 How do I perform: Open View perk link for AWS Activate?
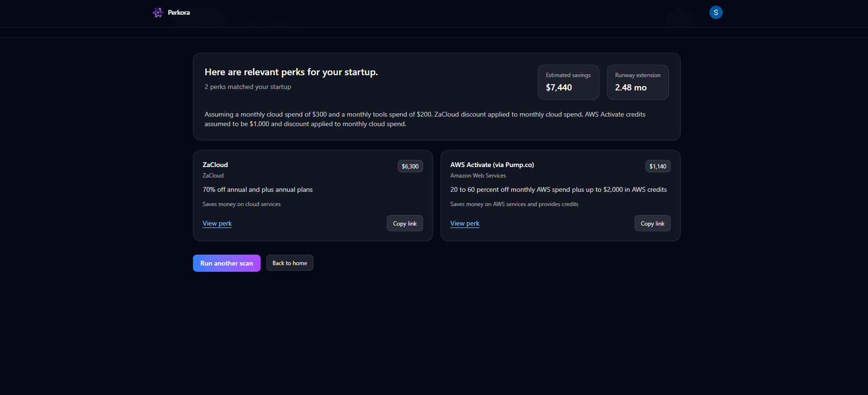tap(465, 223)
